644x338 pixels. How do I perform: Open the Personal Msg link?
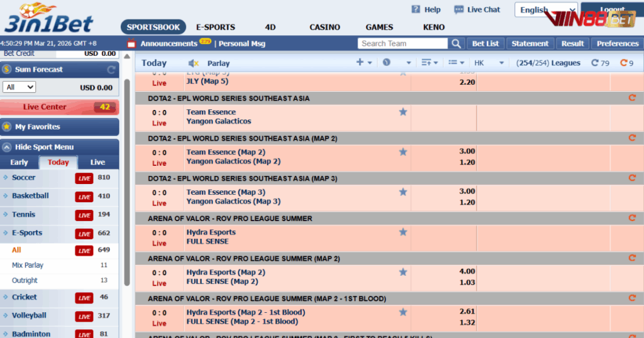click(242, 43)
